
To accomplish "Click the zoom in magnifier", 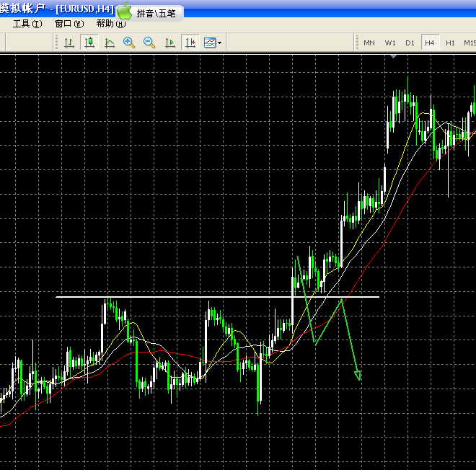I will point(129,43).
